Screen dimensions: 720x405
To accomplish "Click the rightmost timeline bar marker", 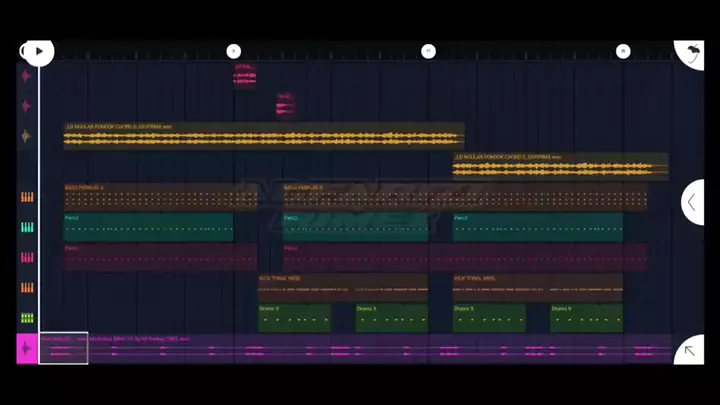I will click(622, 51).
